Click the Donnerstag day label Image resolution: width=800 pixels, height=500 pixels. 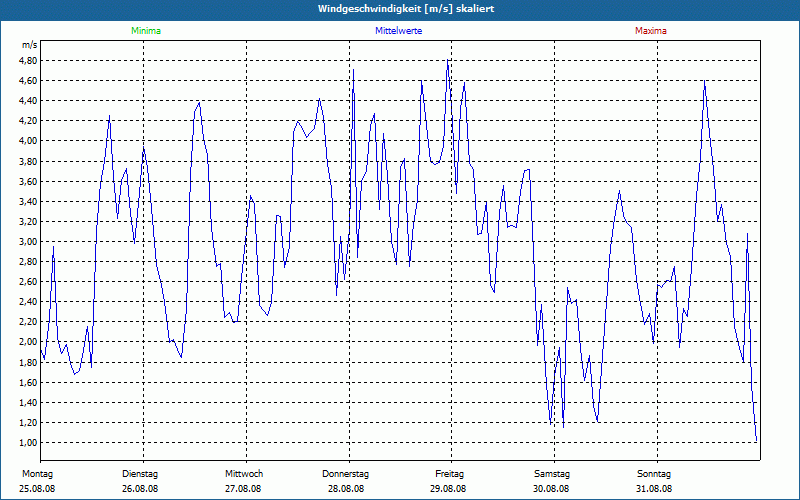click(345, 474)
